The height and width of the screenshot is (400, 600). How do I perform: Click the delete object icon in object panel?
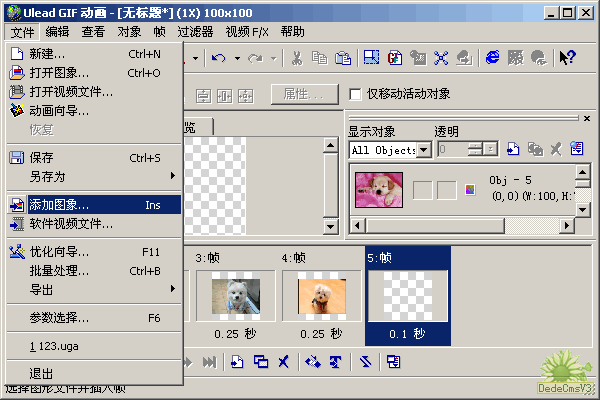[x=556, y=149]
